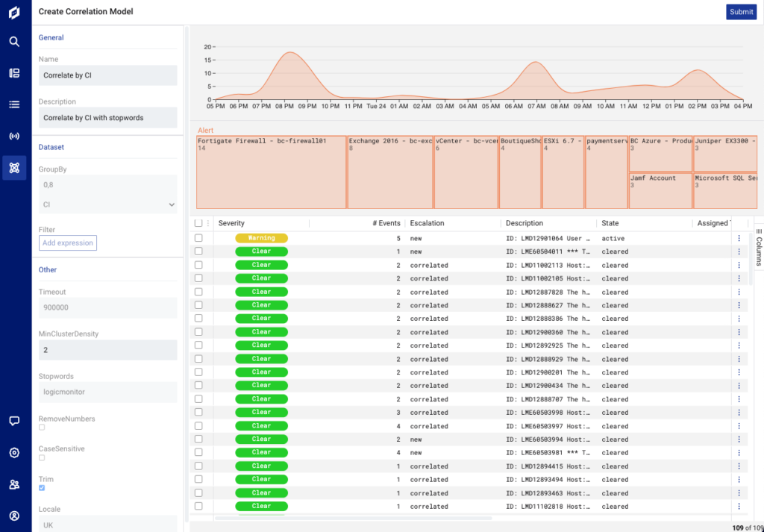Expand the Columns side panel
Viewport: 764px width, 532px height.
coord(759,246)
